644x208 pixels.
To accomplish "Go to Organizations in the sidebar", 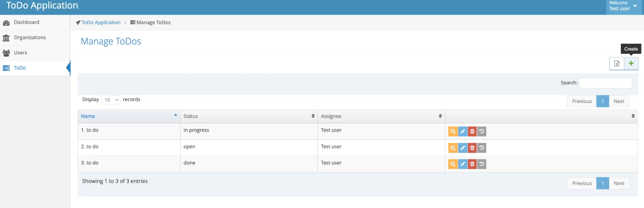I will [x=30, y=37].
